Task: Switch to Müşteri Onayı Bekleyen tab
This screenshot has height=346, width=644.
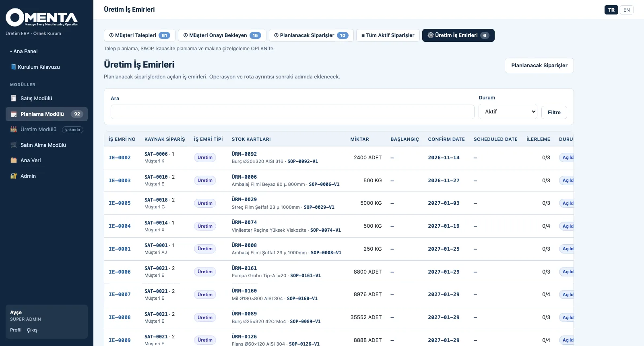Action: [x=222, y=35]
